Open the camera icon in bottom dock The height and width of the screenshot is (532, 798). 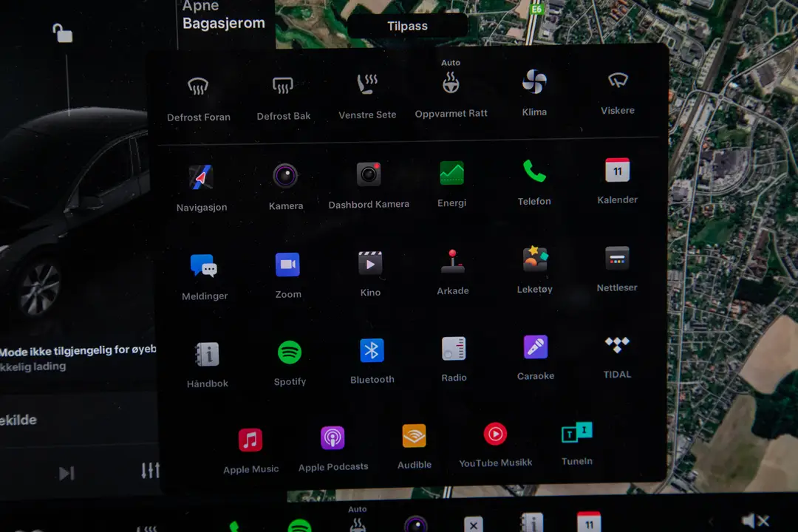[x=415, y=524]
